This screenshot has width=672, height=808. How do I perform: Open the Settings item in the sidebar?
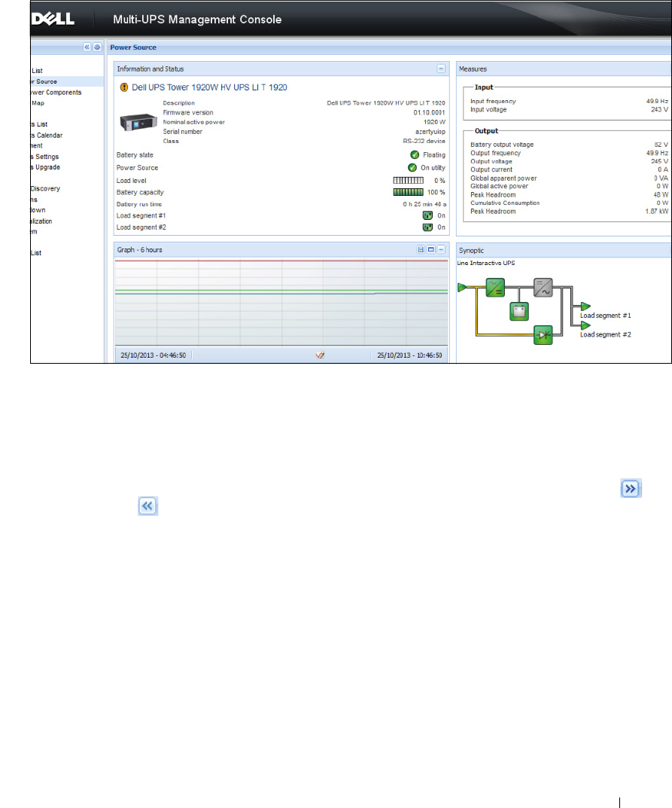click(45, 157)
